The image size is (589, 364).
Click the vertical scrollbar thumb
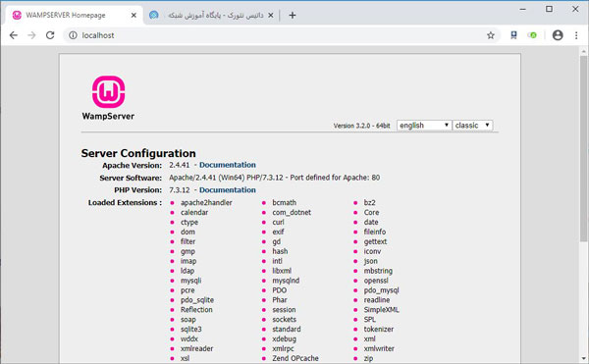tap(583, 148)
